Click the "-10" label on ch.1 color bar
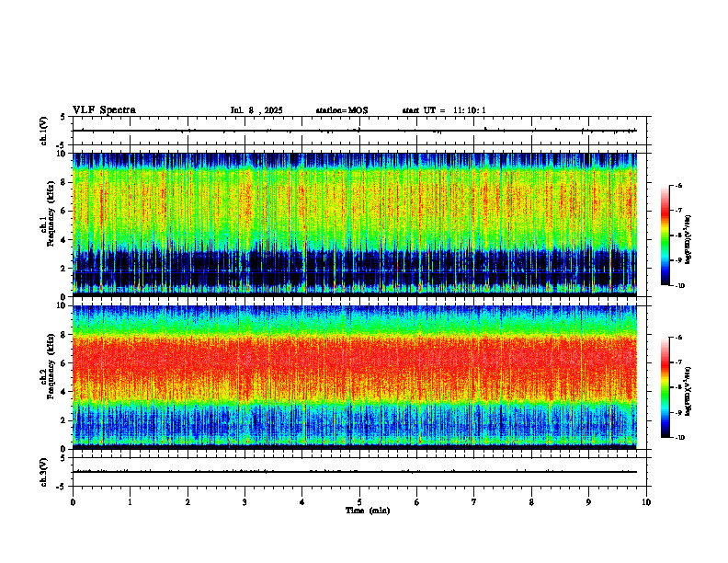The width and height of the screenshot is (728, 563). tap(680, 286)
